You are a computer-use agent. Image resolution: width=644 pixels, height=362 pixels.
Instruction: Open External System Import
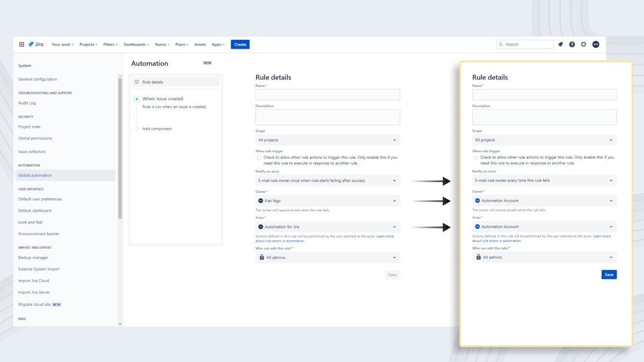(x=39, y=269)
